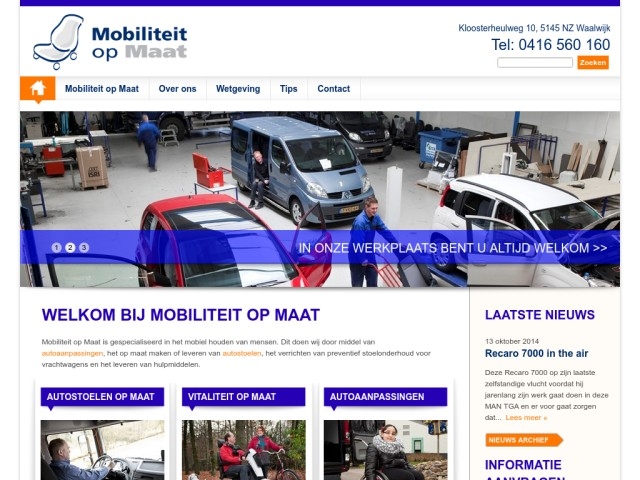Open the autostoelen text link
Screen dimensions: 640x480
[242, 353]
